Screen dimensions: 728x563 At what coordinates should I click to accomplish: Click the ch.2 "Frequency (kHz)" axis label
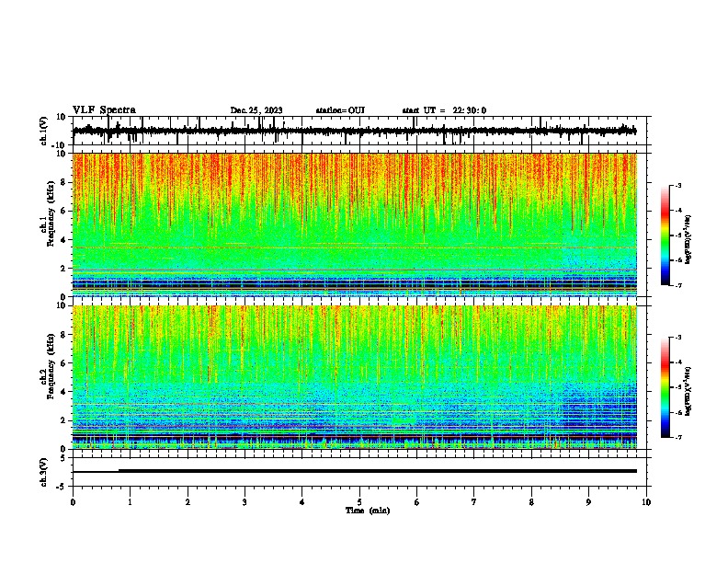click(x=50, y=366)
